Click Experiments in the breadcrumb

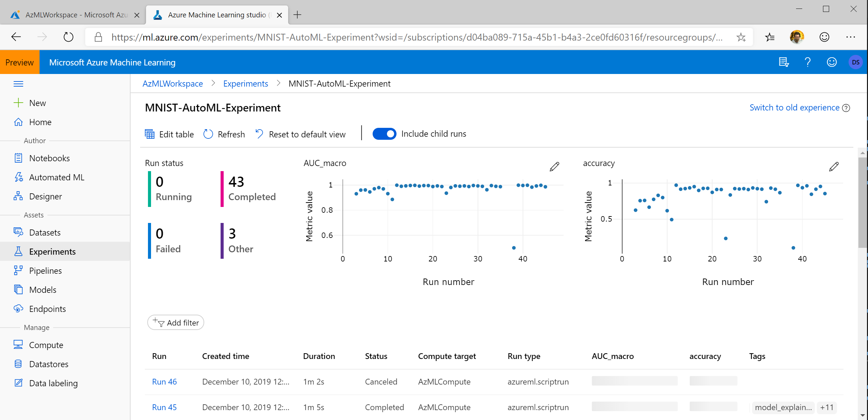click(245, 84)
